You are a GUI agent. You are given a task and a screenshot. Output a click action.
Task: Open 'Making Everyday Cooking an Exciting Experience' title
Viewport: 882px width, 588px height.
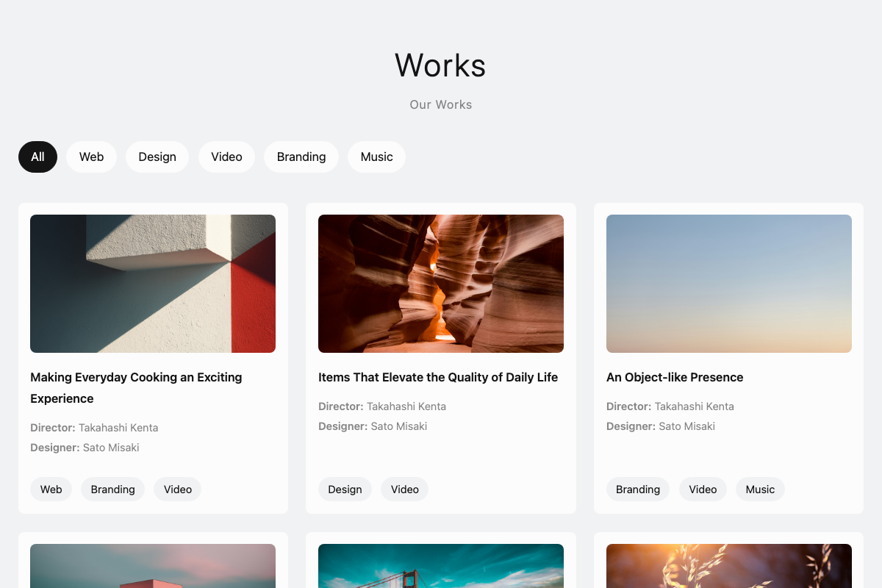click(136, 387)
